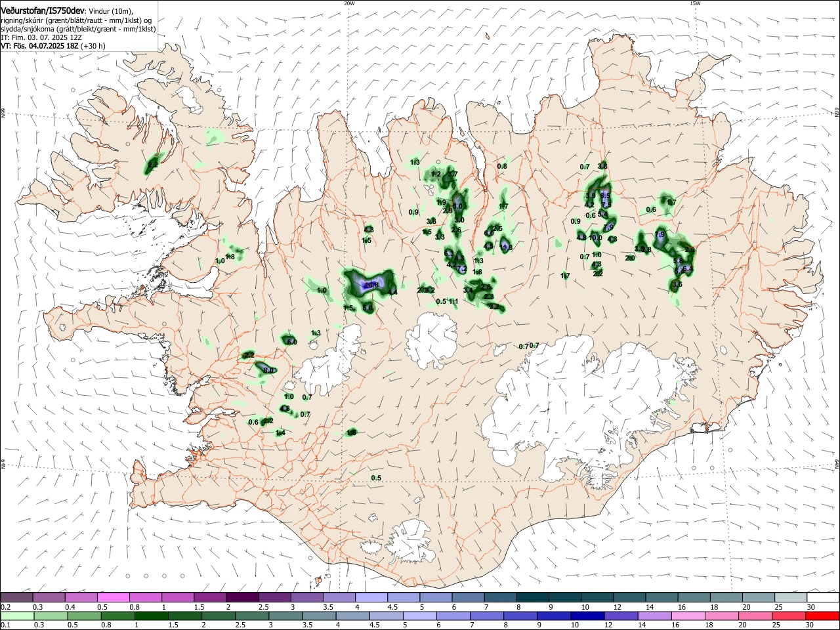Viewport: 840px width, 630px height.
Task: Select the pink bottom-row swatch between 18 and 20
Action: tap(723, 616)
